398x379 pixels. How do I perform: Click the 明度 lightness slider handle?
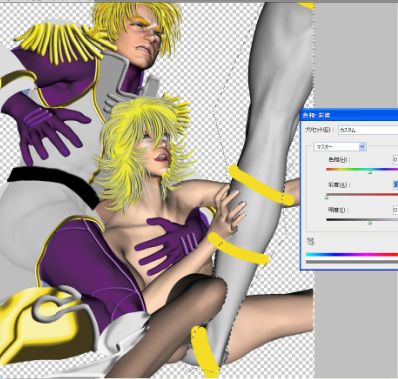[370, 223]
